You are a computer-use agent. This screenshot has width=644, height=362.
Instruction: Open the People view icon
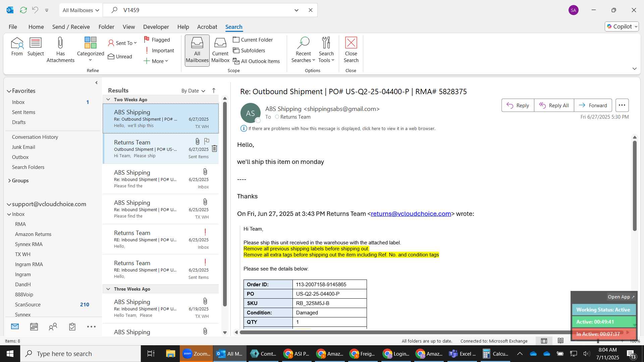pyautogui.click(x=53, y=326)
